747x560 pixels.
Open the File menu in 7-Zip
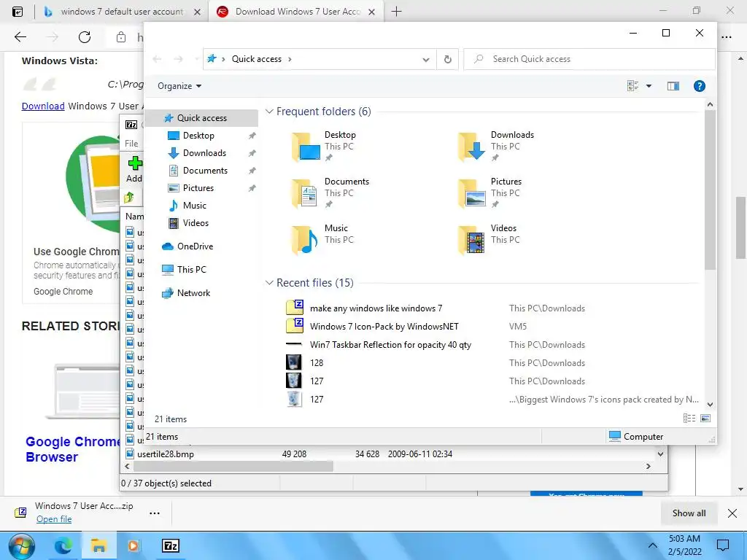pyautogui.click(x=131, y=144)
